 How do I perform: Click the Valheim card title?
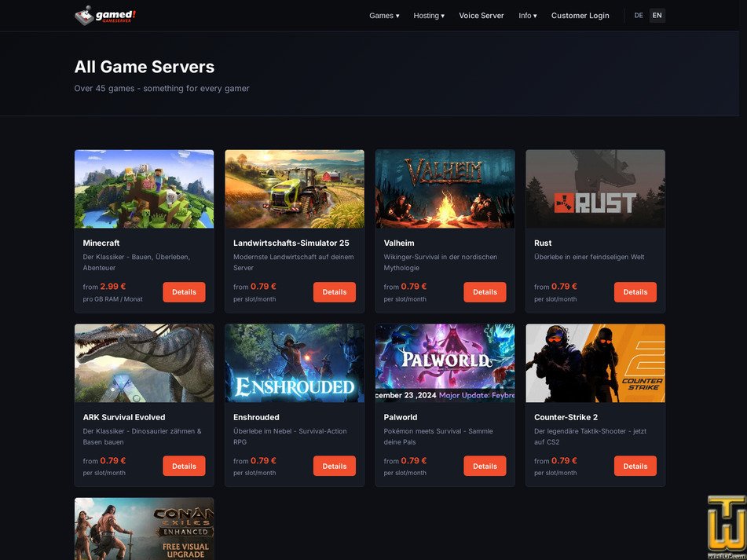click(x=399, y=243)
